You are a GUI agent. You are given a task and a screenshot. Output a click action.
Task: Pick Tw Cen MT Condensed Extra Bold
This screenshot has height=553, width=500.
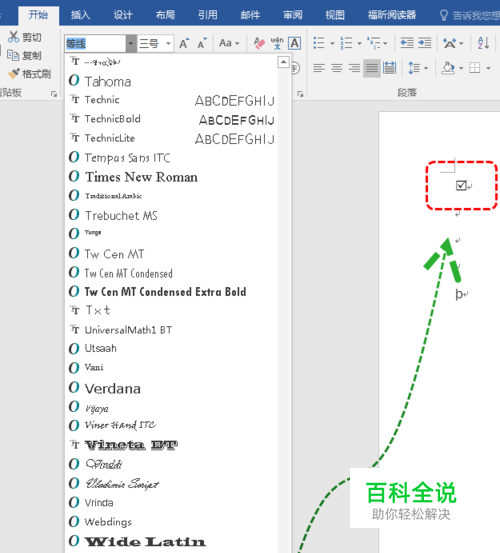(x=171, y=291)
